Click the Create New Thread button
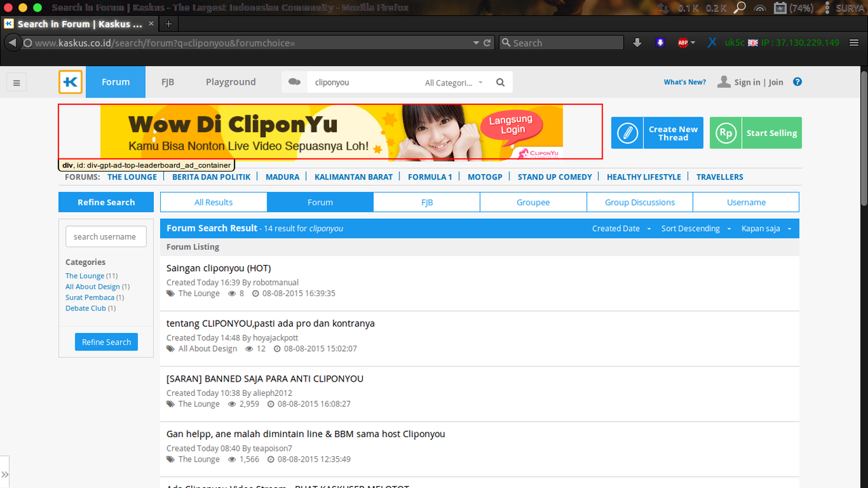Viewport: 868px width, 488px height. point(657,133)
